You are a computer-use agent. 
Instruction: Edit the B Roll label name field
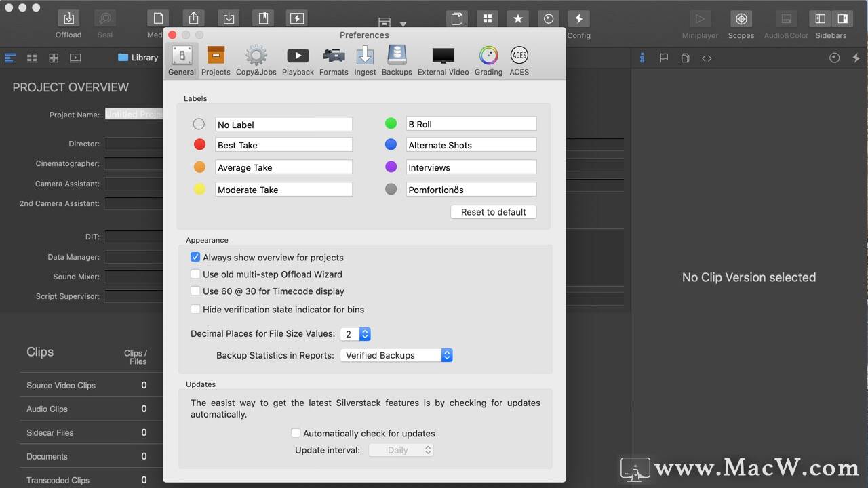471,124
